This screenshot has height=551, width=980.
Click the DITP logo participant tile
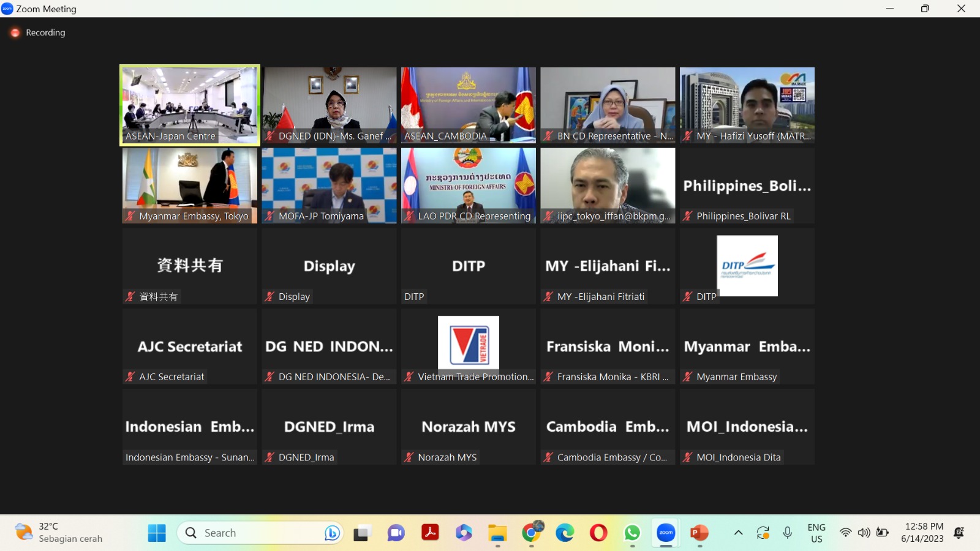coord(747,266)
